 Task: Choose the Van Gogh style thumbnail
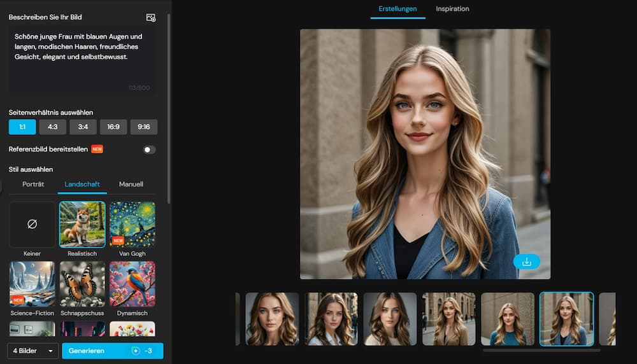point(132,225)
